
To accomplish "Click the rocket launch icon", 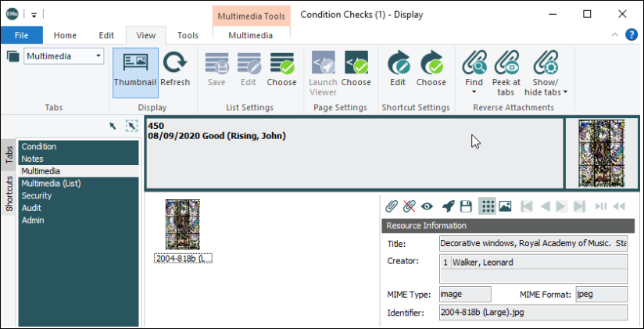I will tap(448, 206).
